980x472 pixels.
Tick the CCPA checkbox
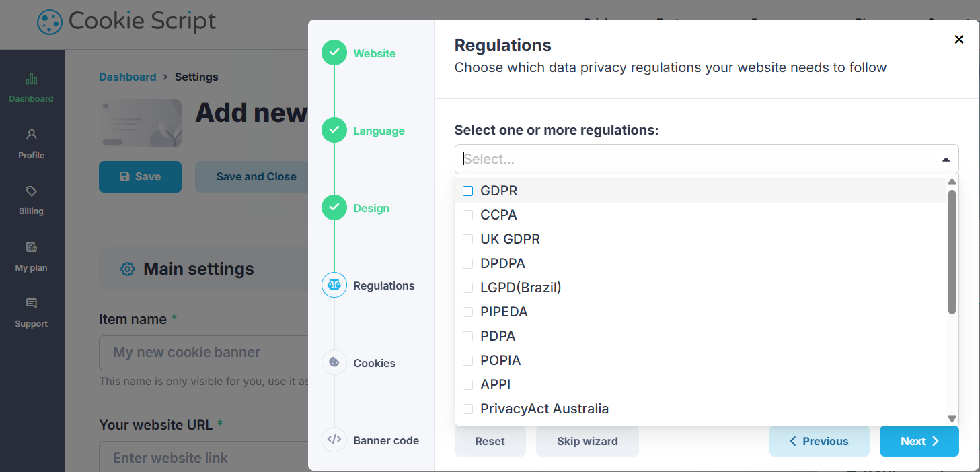pos(468,215)
